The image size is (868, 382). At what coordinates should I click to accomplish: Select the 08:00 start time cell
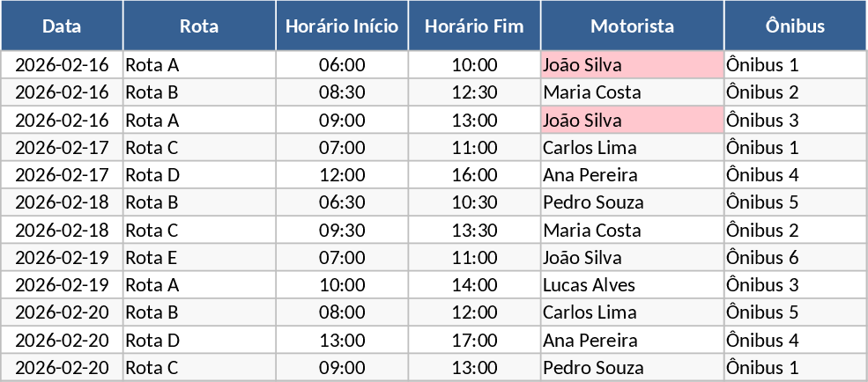(x=342, y=312)
